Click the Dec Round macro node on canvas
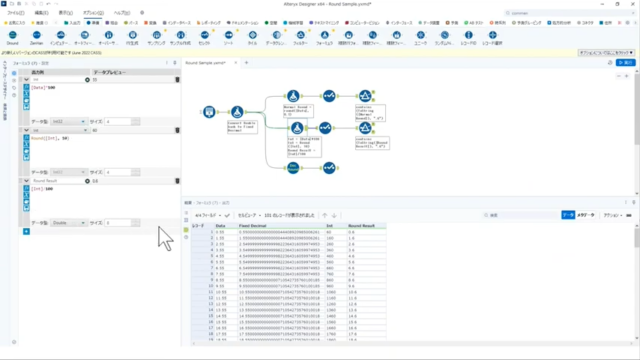Image resolution: width=640 pixels, height=360 pixels. pos(293,168)
